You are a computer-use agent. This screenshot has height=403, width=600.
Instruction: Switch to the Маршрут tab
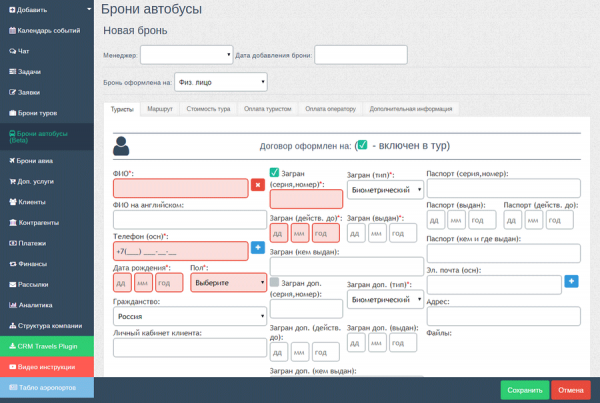click(x=160, y=109)
